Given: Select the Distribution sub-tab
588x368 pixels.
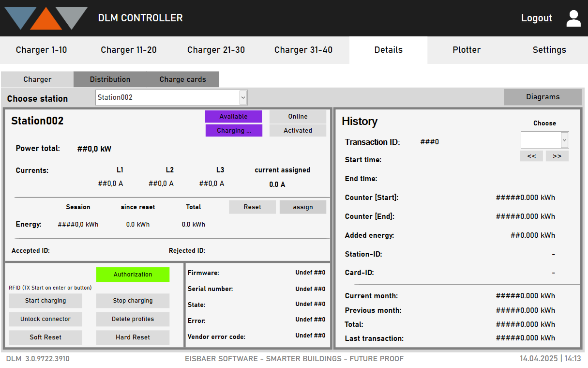Looking at the screenshot, I should click(x=110, y=79).
